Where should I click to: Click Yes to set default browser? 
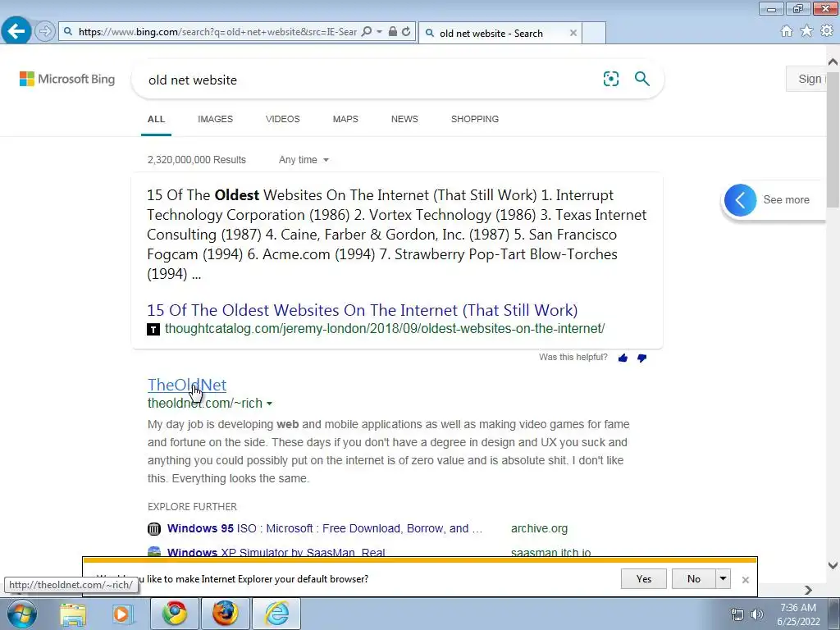pyautogui.click(x=644, y=578)
